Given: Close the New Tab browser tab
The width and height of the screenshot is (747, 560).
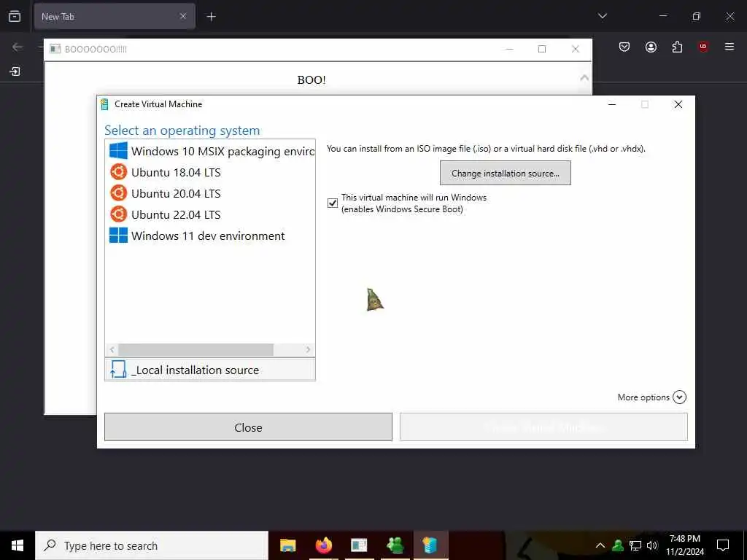Looking at the screenshot, I should coord(183,16).
